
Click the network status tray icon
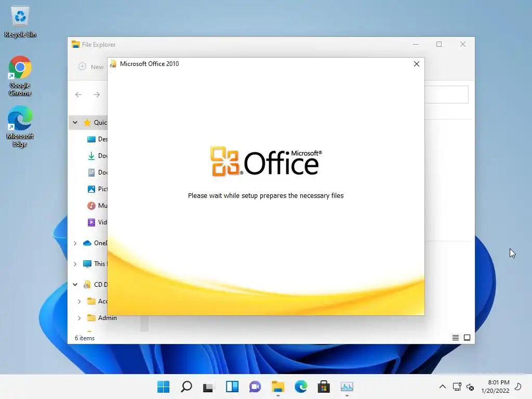click(457, 387)
